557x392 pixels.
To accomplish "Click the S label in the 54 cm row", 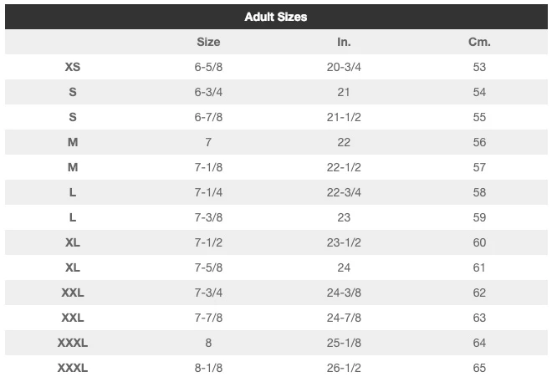I will point(73,92).
